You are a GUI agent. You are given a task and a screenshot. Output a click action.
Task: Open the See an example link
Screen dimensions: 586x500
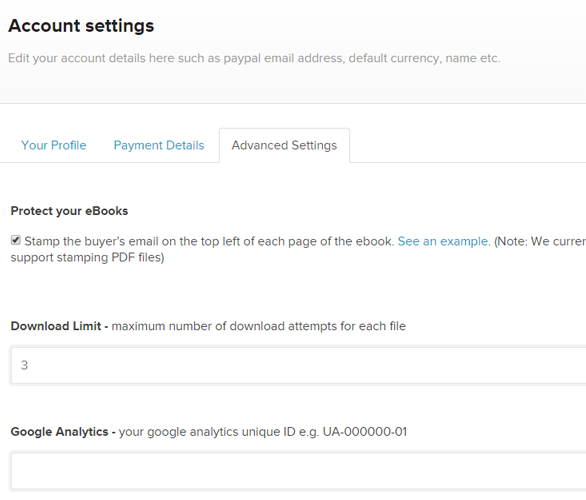pyautogui.click(x=442, y=241)
